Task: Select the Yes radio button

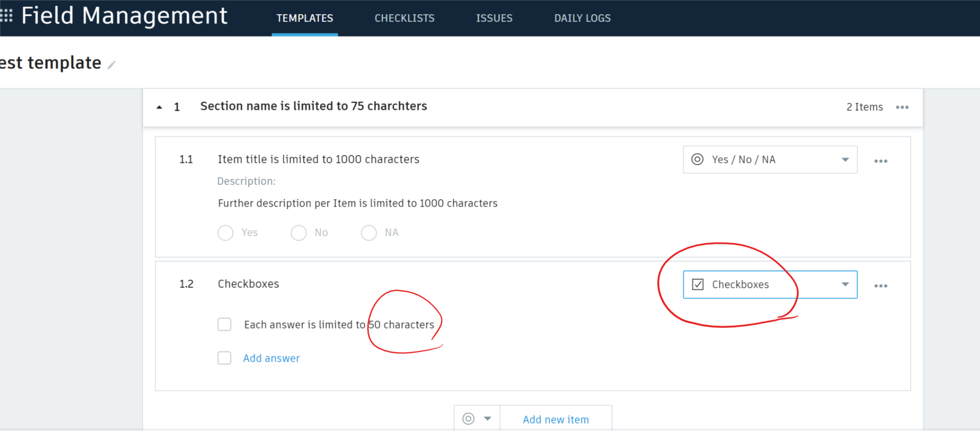Action: [225, 232]
